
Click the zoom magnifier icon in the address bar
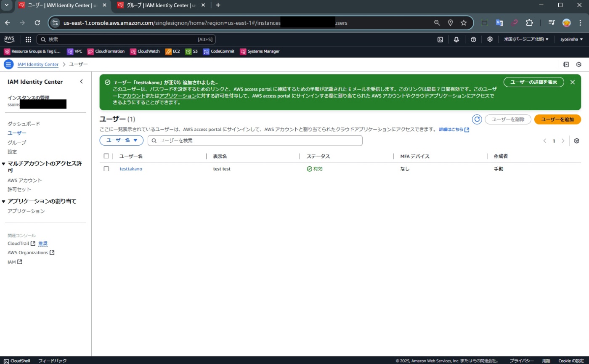point(437,23)
